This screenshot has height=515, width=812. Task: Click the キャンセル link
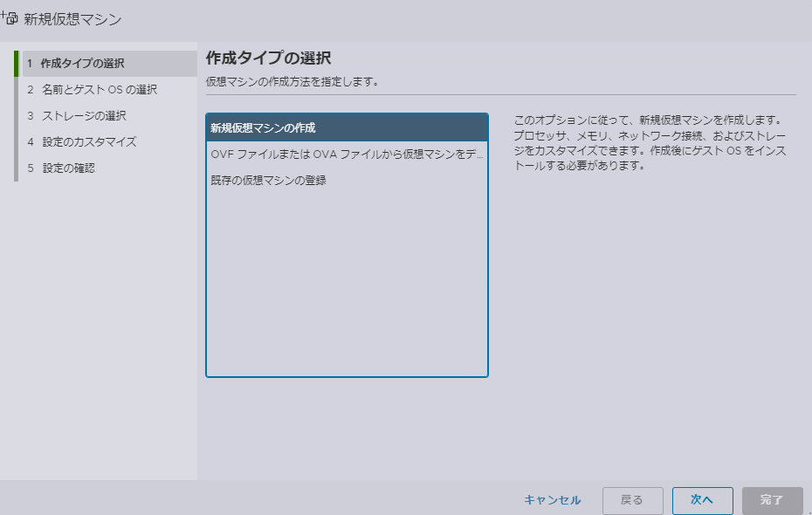tap(552, 500)
